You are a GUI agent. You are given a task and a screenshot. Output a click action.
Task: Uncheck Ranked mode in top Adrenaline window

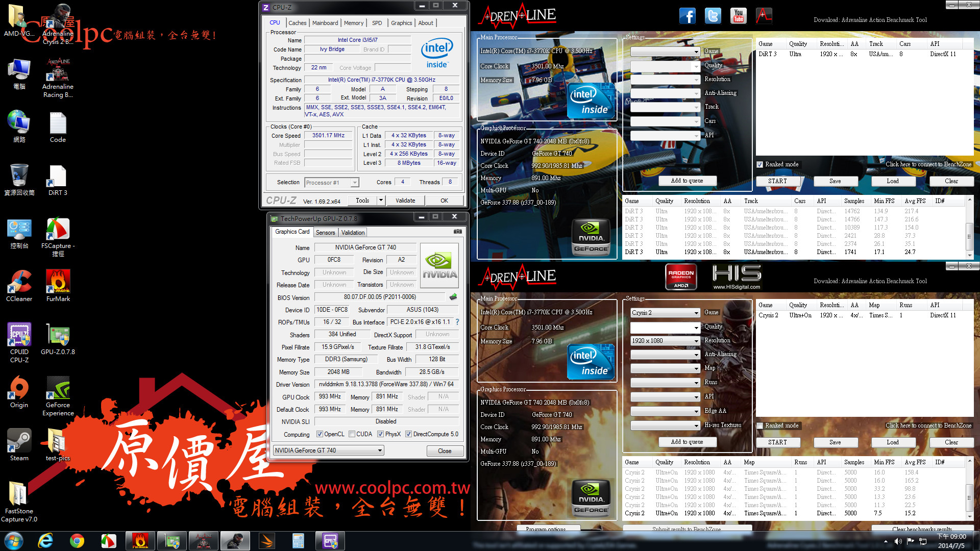tap(760, 164)
